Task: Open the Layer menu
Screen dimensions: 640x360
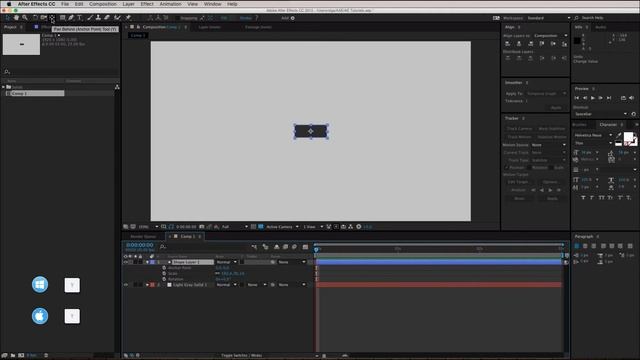Action: pos(128,4)
